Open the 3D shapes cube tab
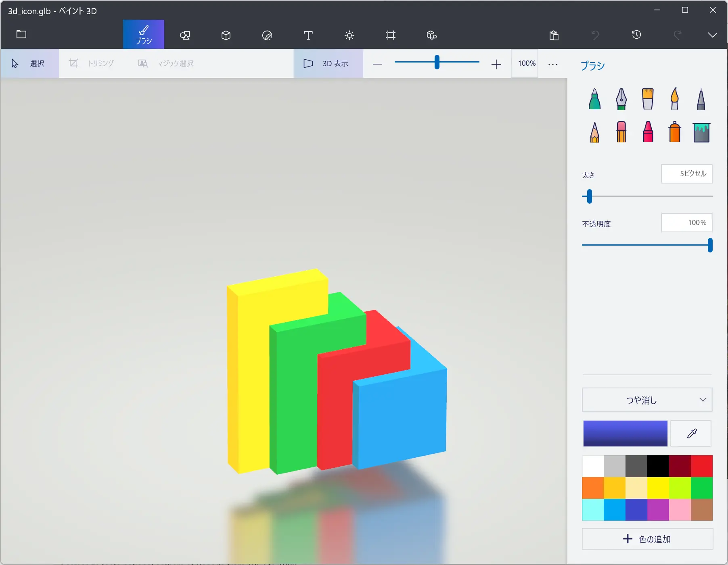Viewport: 728px width, 565px height. pos(226,35)
